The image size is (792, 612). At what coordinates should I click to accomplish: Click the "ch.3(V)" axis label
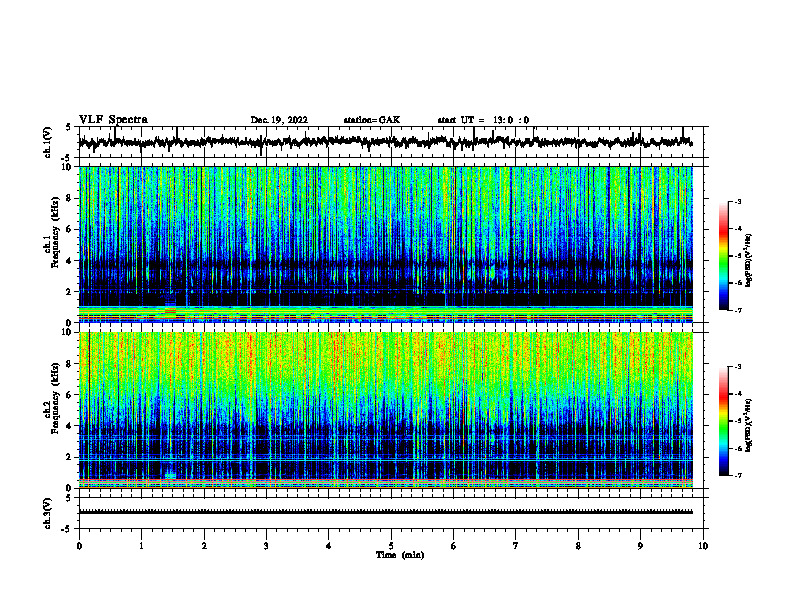[48, 513]
